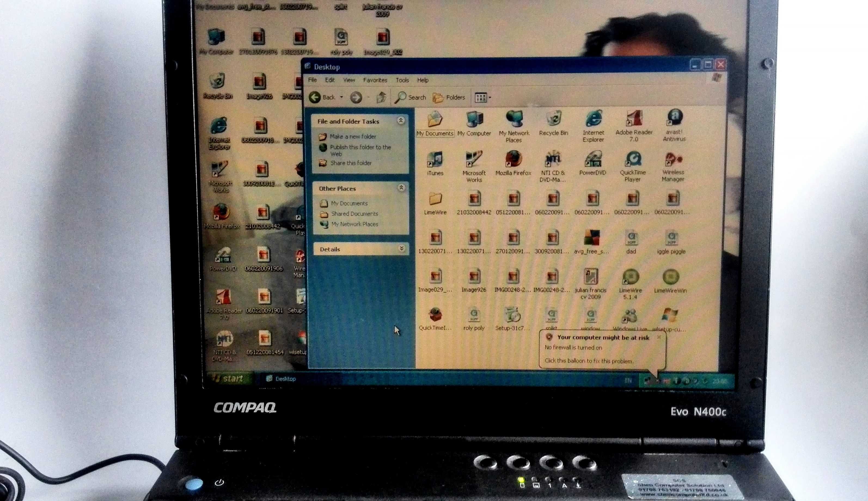Open the Tools menu

click(x=402, y=80)
